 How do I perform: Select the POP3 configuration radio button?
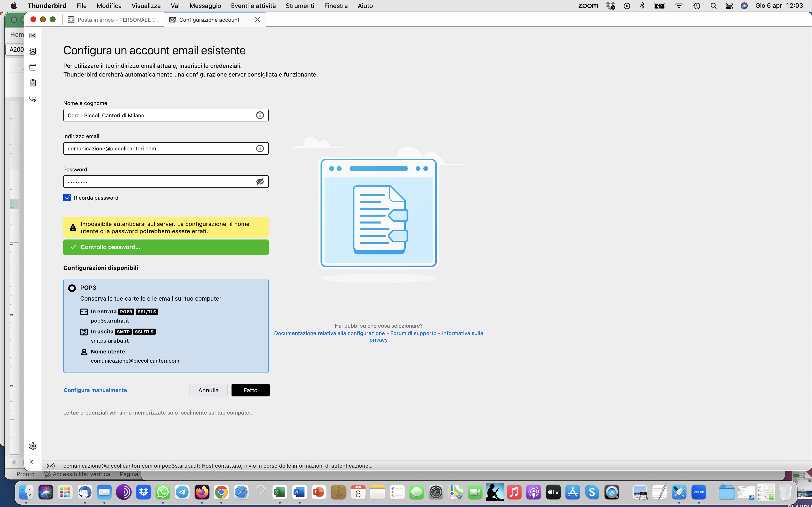pos(72,288)
